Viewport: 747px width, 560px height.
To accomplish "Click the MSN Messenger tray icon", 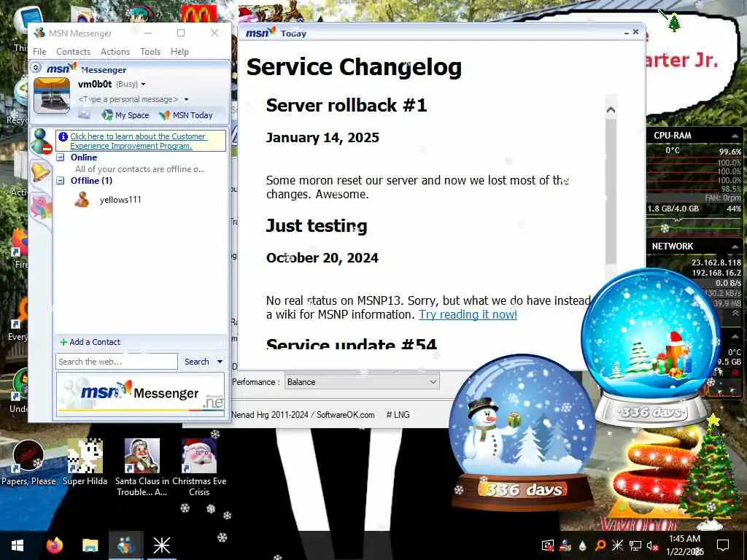I will [x=566, y=545].
